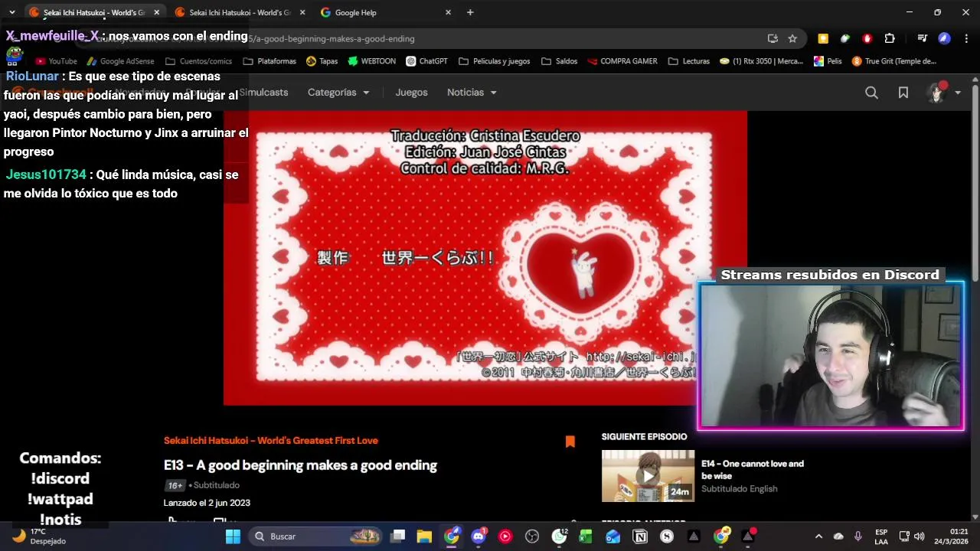Open the Pelis bookmark
Screen dimensions: 980x551
pyautogui.click(x=828, y=61)
